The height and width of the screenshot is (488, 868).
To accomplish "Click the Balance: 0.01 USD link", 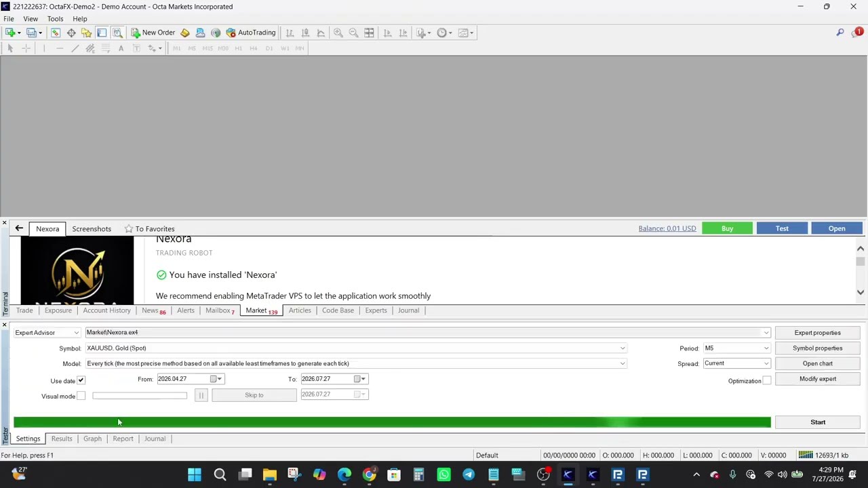I will 667,228.
